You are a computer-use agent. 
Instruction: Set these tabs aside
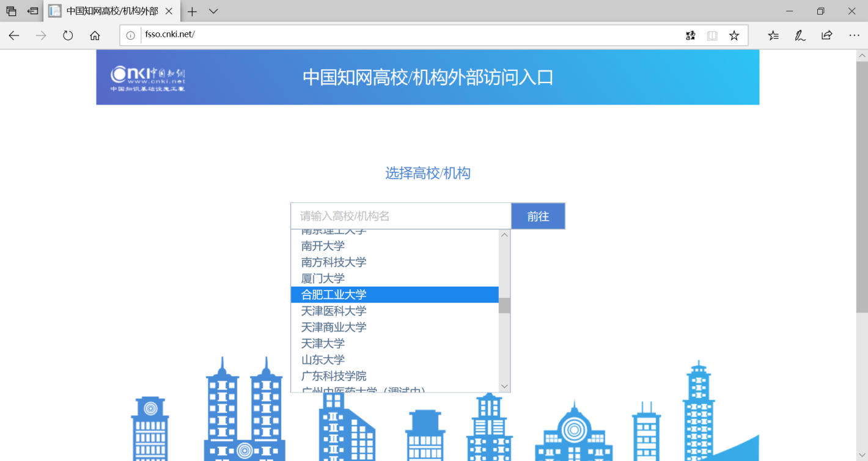tap(33, 11)
